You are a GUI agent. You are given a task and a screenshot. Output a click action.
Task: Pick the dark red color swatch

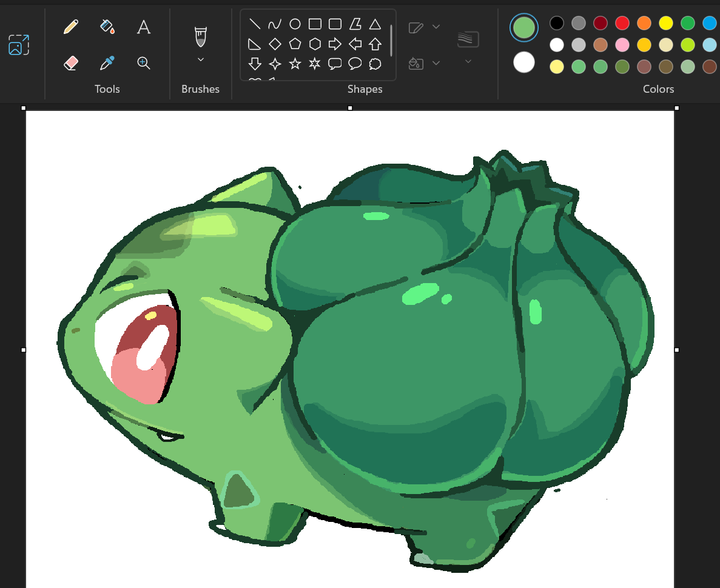coord(600,22)
